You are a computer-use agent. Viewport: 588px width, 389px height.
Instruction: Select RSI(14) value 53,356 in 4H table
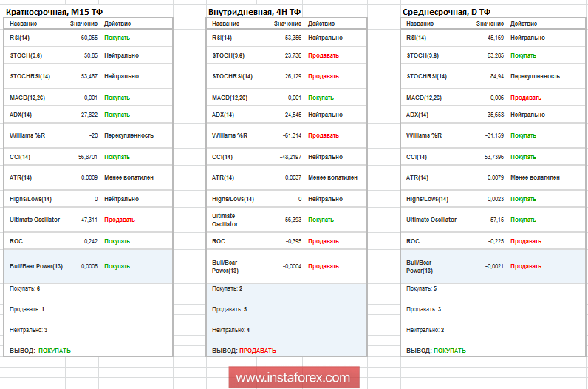pyautogui.click(x=293, y=38)
